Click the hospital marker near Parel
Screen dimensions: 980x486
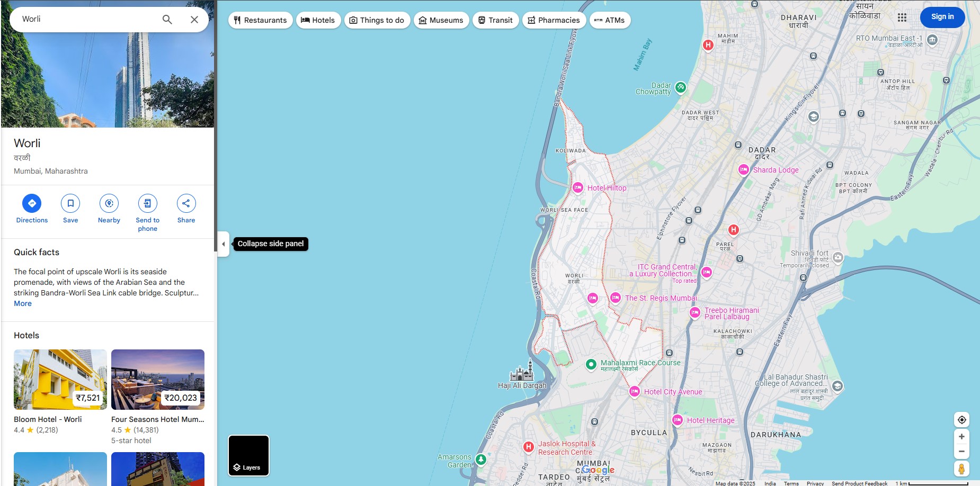click(733, 230)
